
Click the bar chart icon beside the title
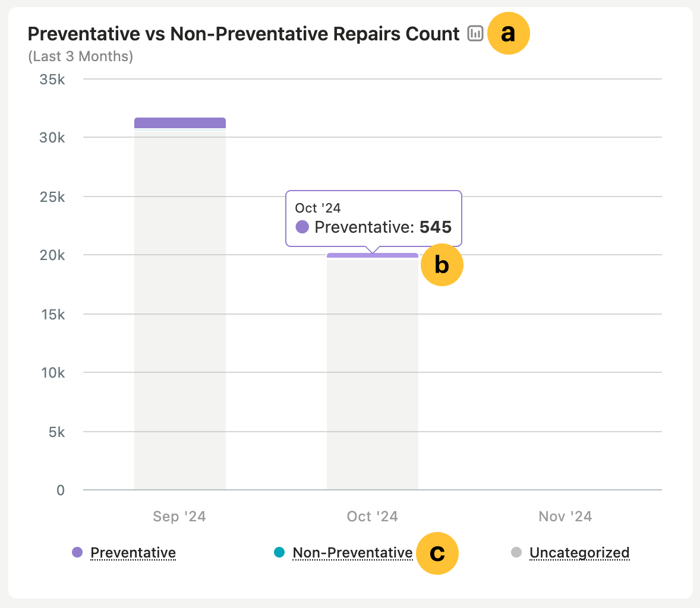click(474, 34)
